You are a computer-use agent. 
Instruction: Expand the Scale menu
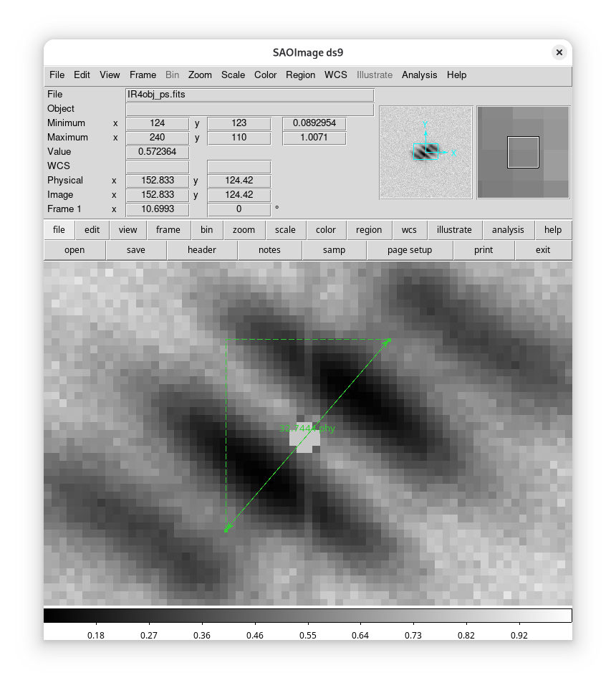(233, 75)
